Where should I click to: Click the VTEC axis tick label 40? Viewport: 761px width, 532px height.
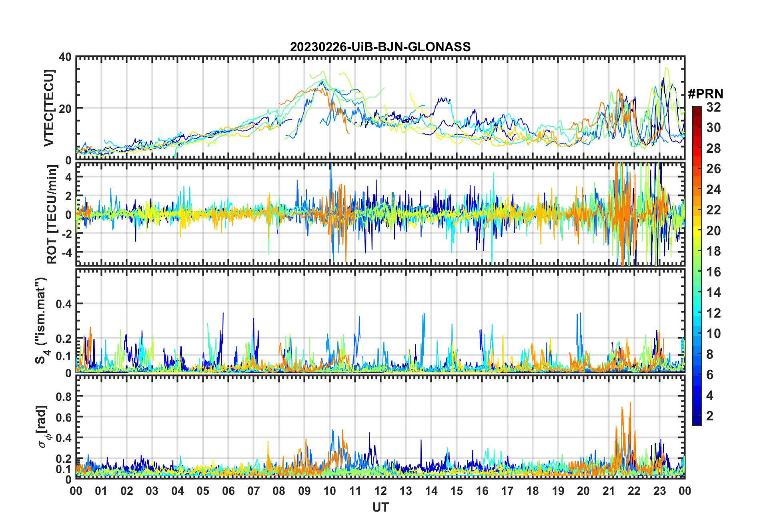[x=65, y=57]
